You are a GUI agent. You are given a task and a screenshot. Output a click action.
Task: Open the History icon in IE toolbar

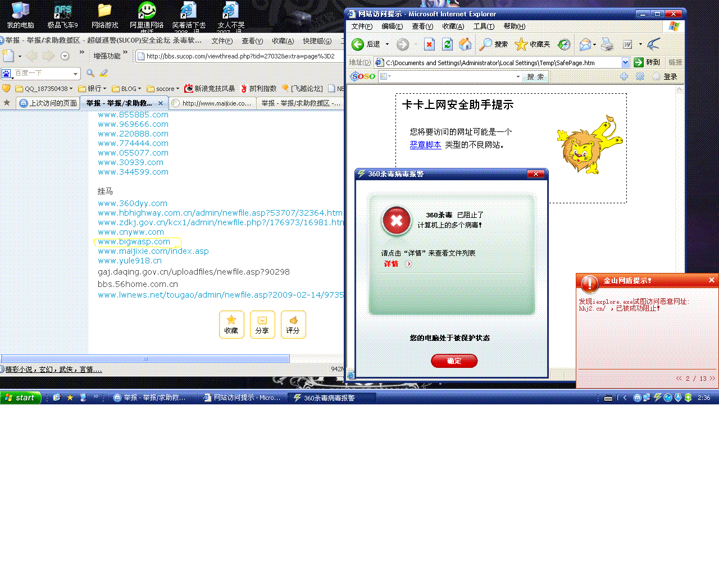tap(564, 44)
